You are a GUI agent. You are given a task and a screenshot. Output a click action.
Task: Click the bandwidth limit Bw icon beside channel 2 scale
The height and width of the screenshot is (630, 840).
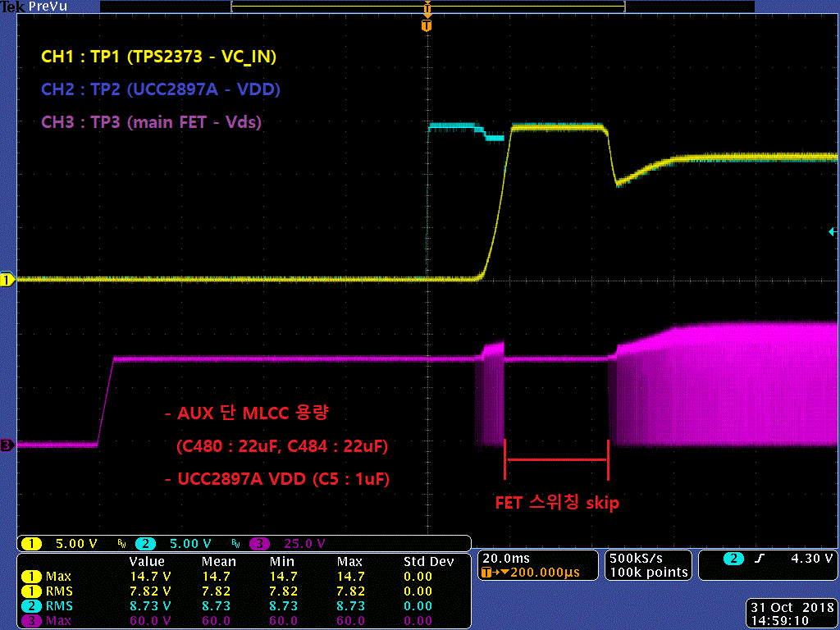[235, 545]
